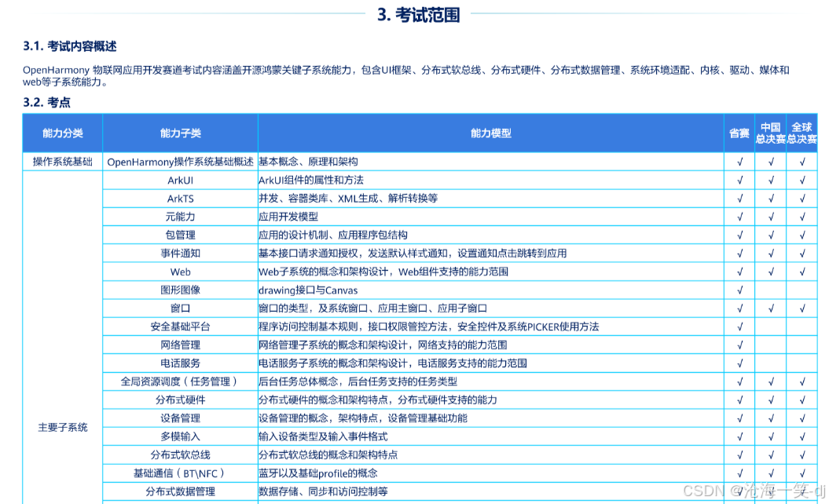Select the '全局资源调度（任务管理）' cell
The height and width of the screenshot is (504, 829).
(180, 382)
